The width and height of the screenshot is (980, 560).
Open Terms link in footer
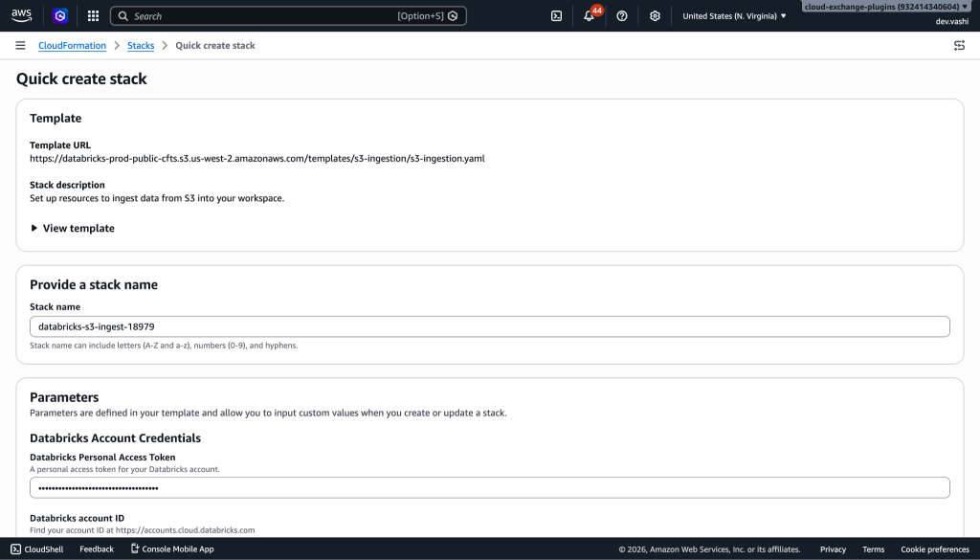pyautogui.click(x=873, y=549)
